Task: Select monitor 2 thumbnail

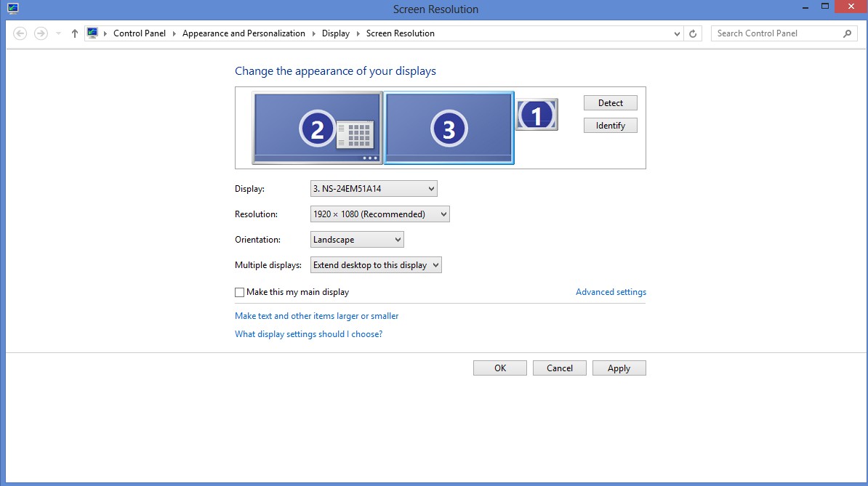Action: (x=317, y=128)
